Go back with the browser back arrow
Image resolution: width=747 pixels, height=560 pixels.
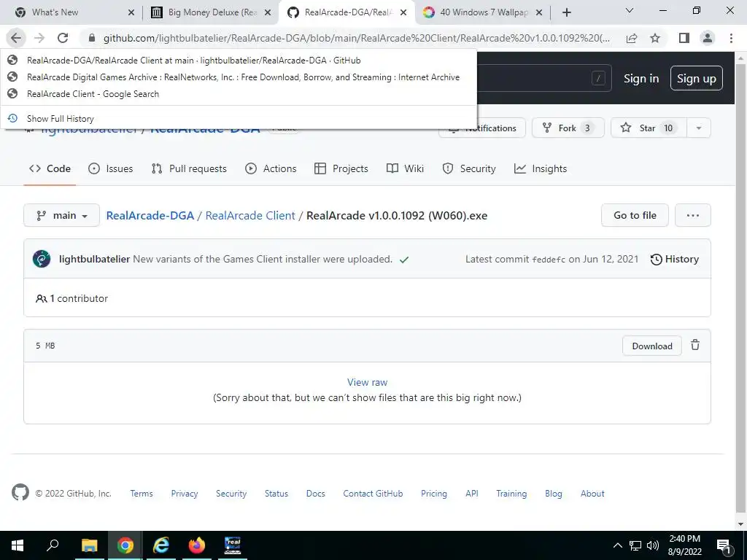(16, 38)
